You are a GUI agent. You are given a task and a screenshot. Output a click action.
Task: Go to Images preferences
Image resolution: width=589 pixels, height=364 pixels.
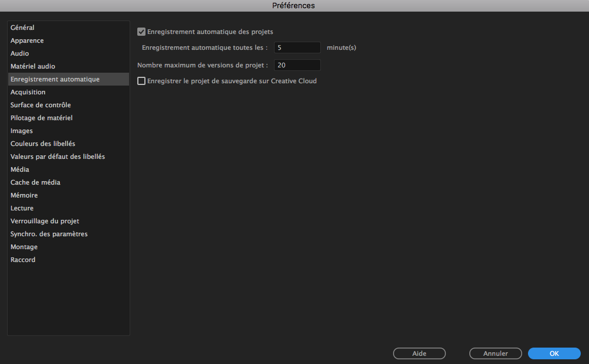pos(69,131)
